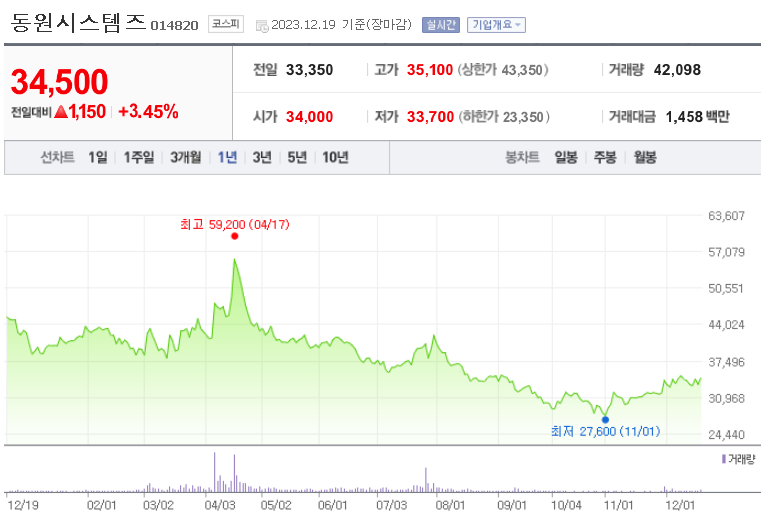Click the 실시간 button
Viewport: 761px width, 523px height.
click(x=441, y=25)
